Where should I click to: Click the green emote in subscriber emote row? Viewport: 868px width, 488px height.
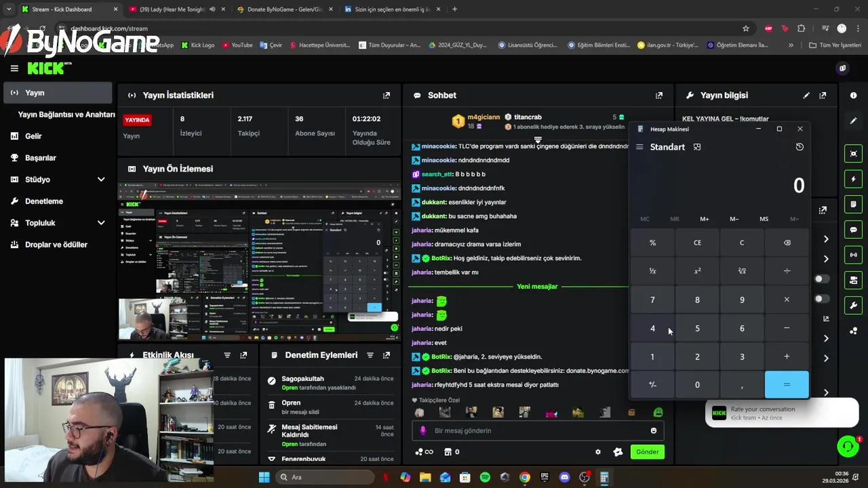pos(658,412)
